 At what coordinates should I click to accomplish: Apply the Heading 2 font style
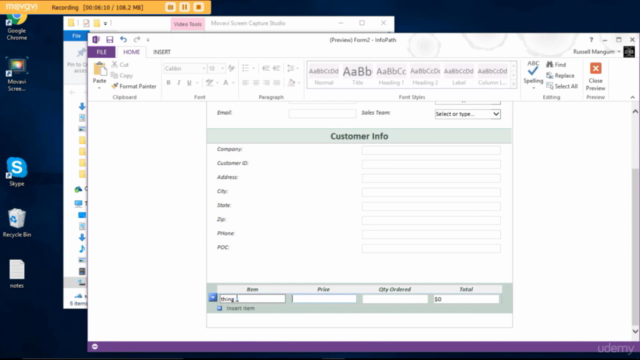pyautogui.click(x=425, y=75)
